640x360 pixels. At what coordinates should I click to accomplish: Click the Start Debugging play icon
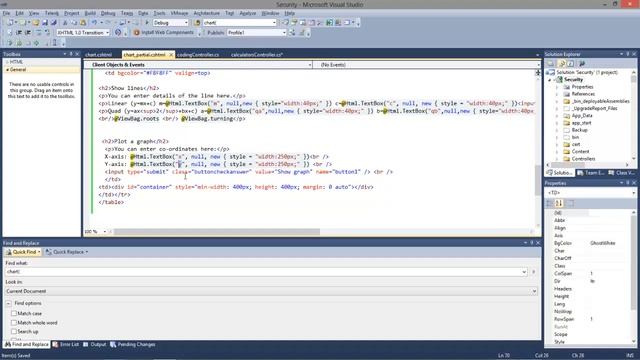point(147,23)
